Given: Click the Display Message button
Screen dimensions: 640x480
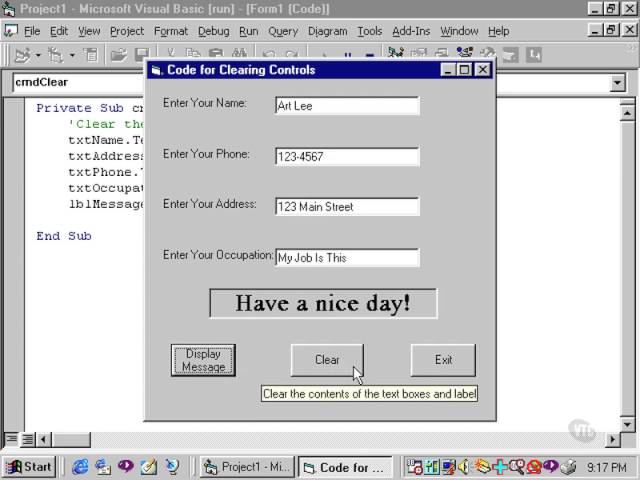Looking at the screenshot, I should coord(203,360).
